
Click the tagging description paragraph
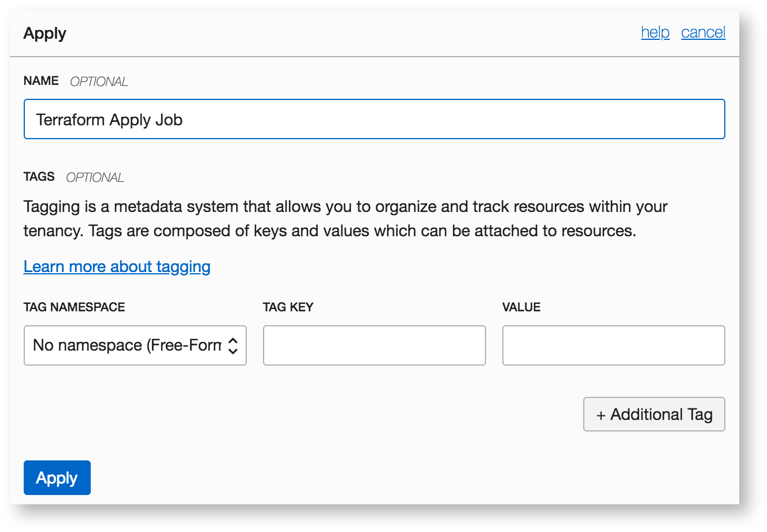[x=345, y=219]
